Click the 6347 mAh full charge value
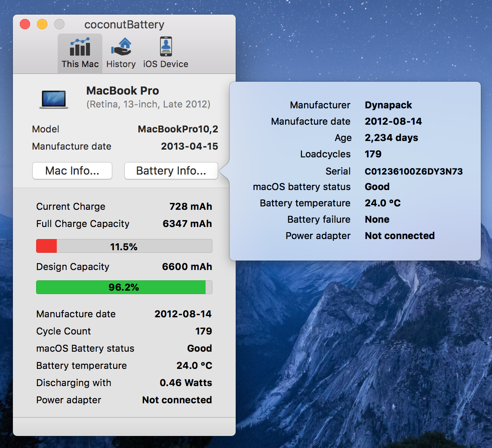 (188, 224)
